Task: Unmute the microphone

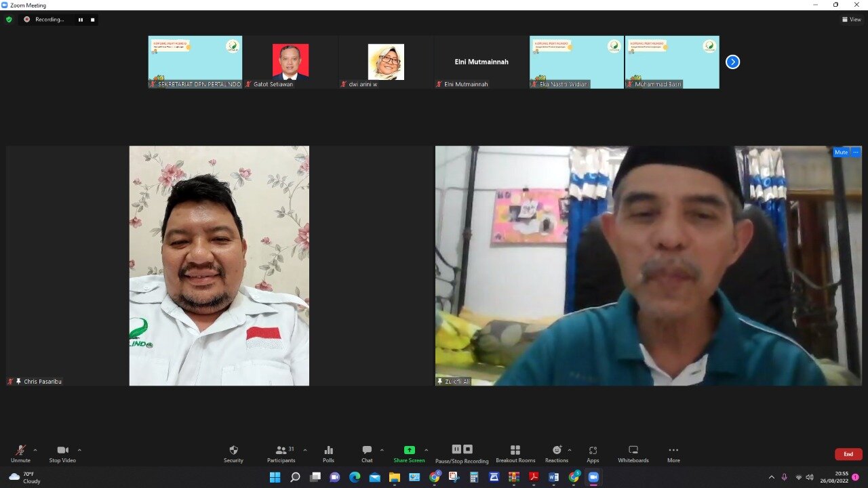Action: click(20, 451)
